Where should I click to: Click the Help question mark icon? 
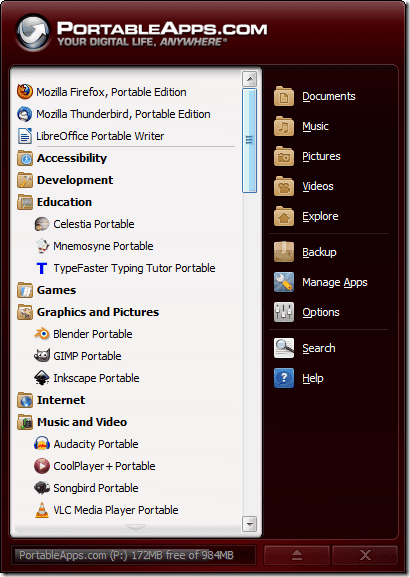tap(284, 378)
